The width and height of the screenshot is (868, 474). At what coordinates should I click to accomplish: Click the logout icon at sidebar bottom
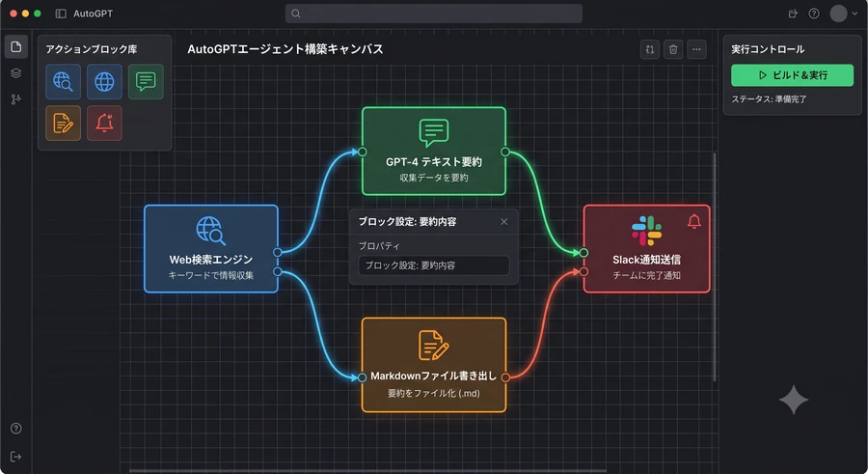pos(16,457)
